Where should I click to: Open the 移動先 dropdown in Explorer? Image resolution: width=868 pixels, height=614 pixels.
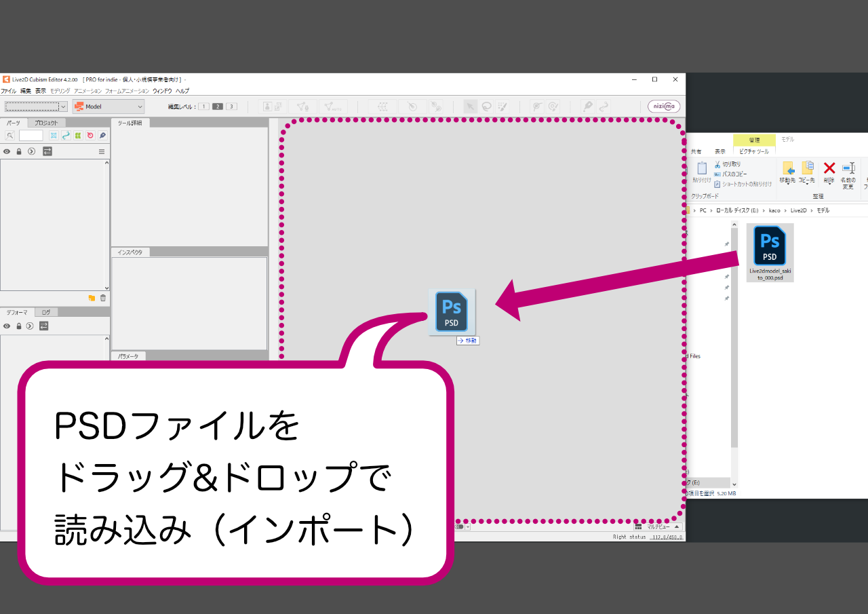tap(788, 173)
